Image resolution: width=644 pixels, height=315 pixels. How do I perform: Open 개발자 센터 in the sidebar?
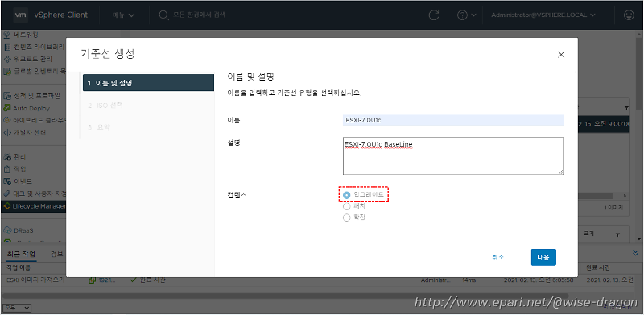click(x=30, y=132)
